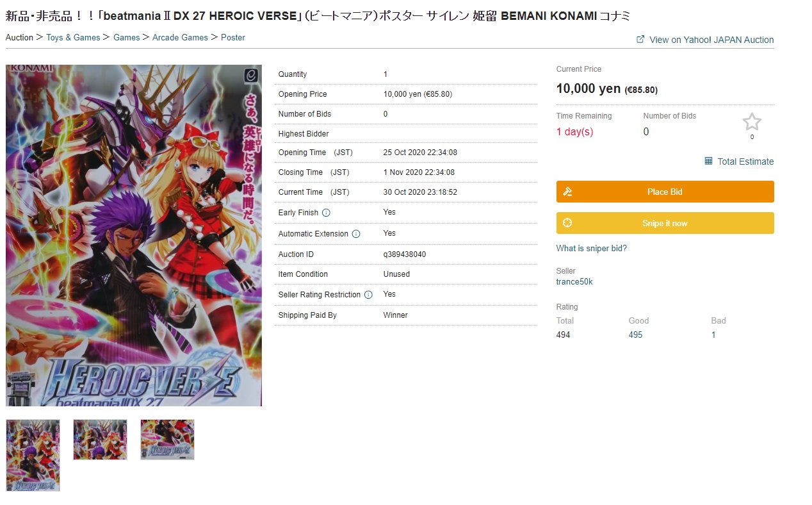Click the external link icon beside Yahoo Auction
Screen dimensions: 812x505
[x=640, y=39]
